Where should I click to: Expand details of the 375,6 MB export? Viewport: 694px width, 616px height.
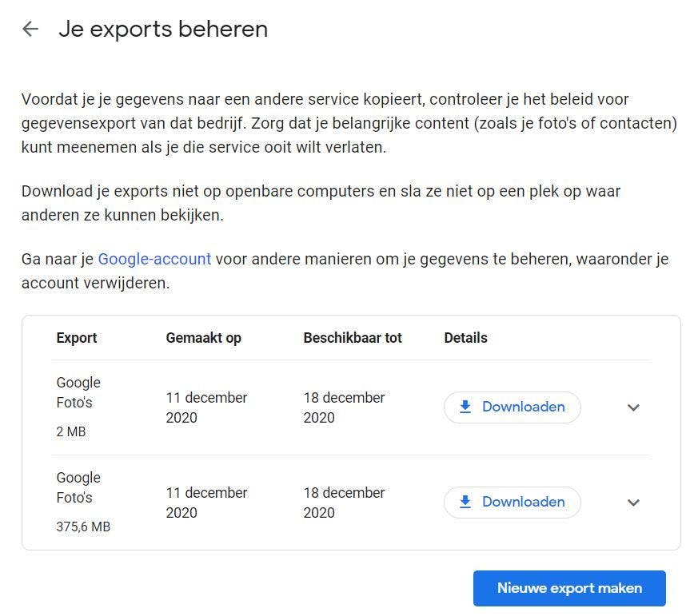click(x=633, y=503)
